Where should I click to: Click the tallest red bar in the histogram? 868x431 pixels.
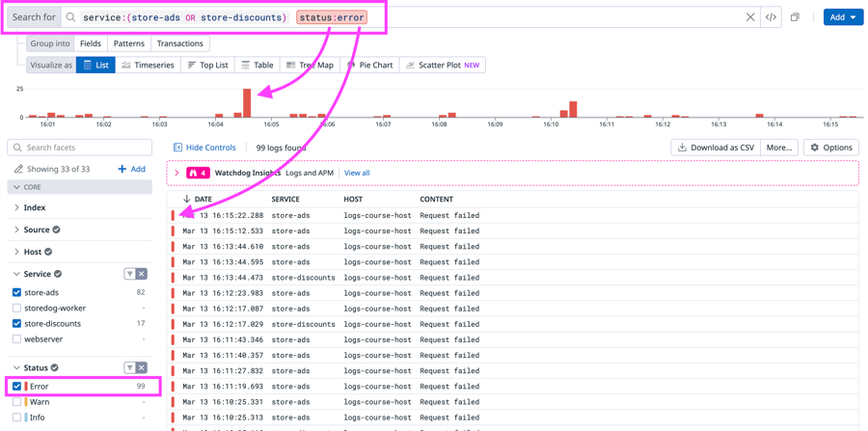coord(247,103)
